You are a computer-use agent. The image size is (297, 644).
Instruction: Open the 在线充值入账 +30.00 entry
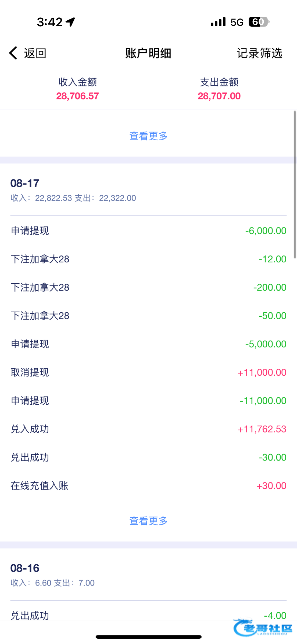[x=148, y=486]
